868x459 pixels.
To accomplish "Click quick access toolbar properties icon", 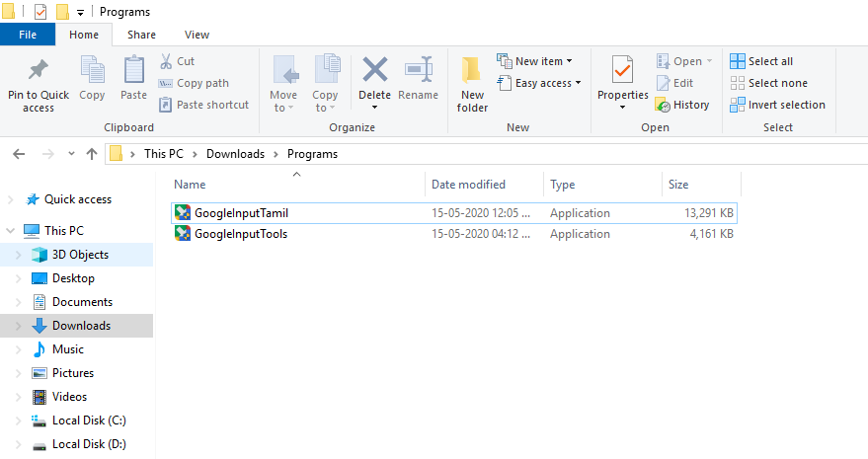I will pos(40,11).
